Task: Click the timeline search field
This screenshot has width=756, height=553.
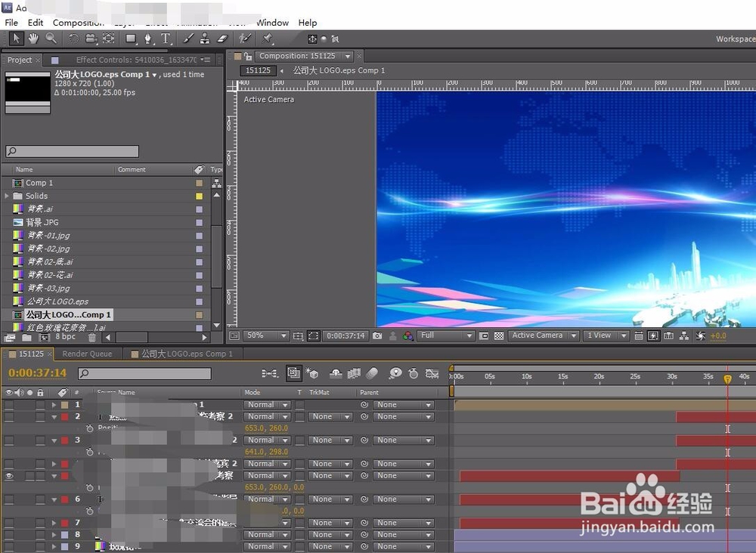Action: [144, 373]
